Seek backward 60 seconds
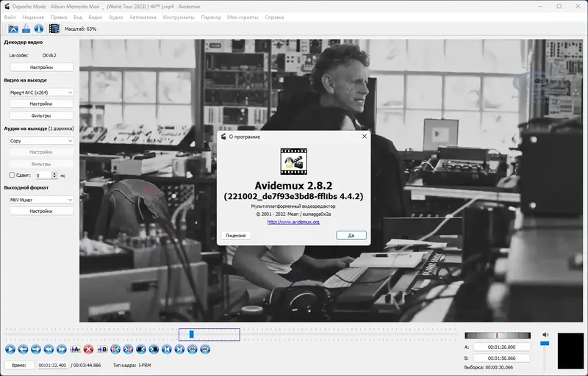The width and height of the screenshot is (588, 376). pos(193,350)
